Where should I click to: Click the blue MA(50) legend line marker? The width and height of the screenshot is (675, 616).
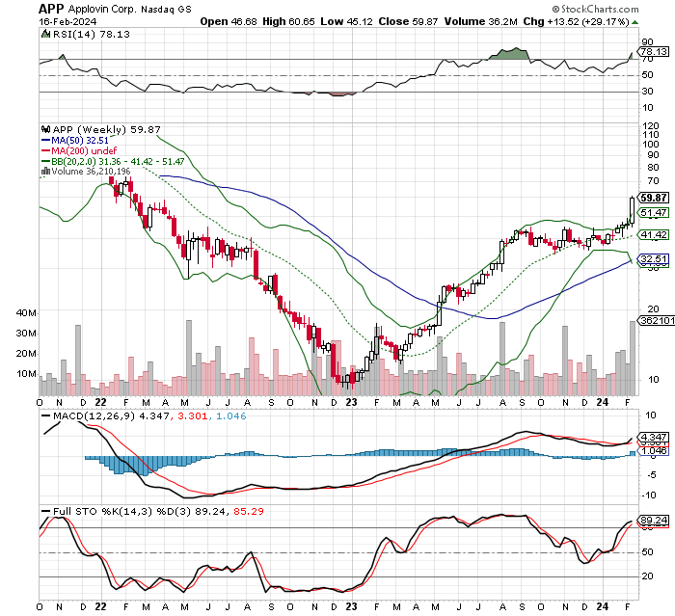coord(45,141)
